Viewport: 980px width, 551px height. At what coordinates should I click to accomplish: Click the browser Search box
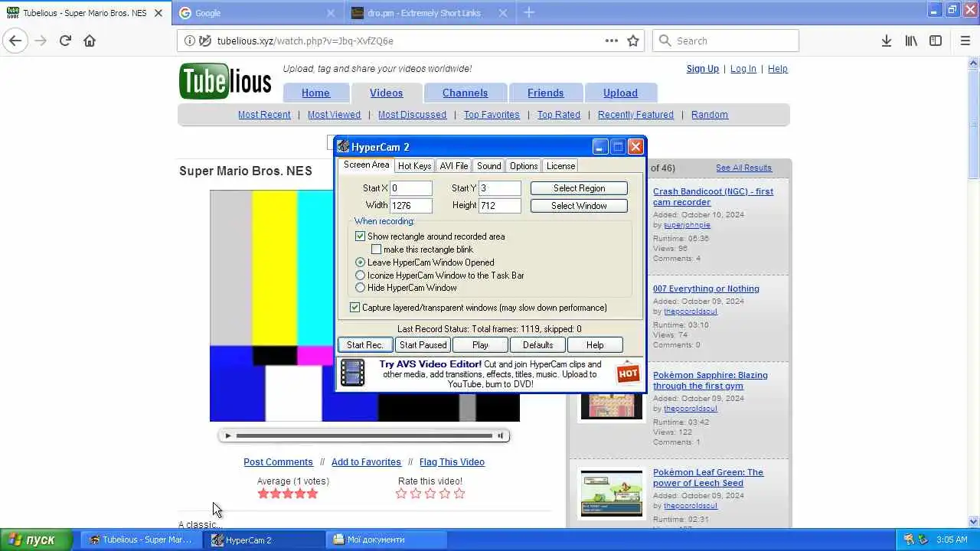click(x=726, y=41)
